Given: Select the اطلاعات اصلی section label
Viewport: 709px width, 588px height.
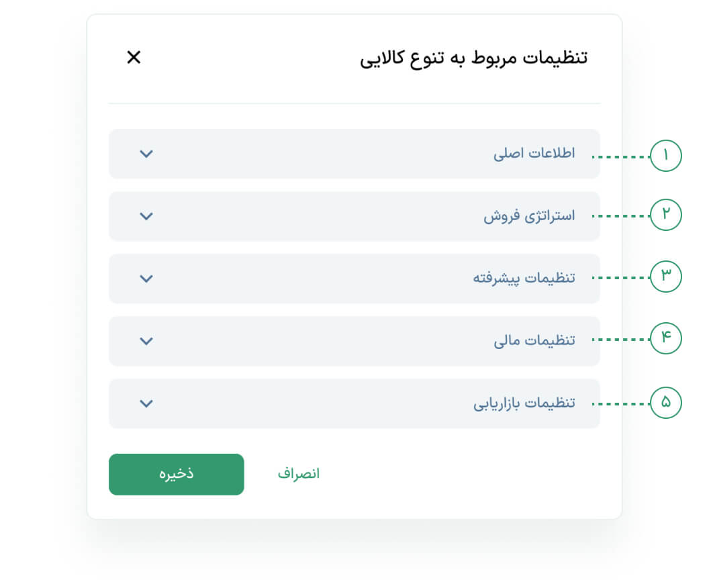Looking at the screenshot, I should [534, 154].
